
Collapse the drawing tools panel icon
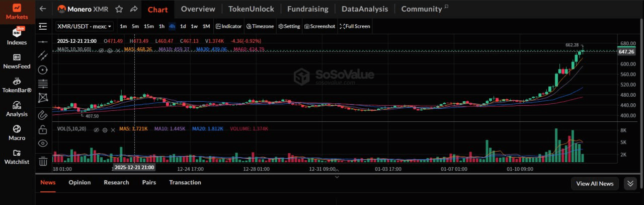(43, 26)
